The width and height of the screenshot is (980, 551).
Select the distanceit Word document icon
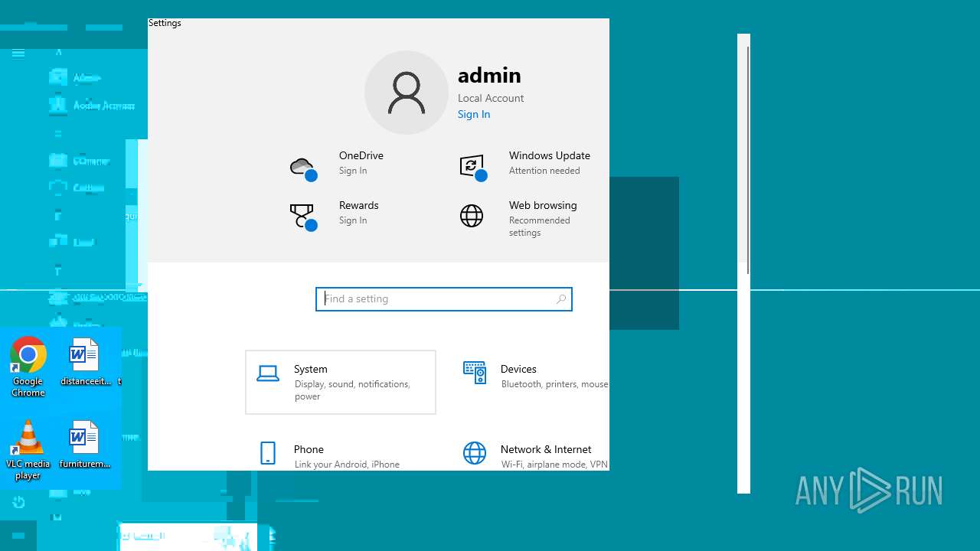(x=85, y=362)
